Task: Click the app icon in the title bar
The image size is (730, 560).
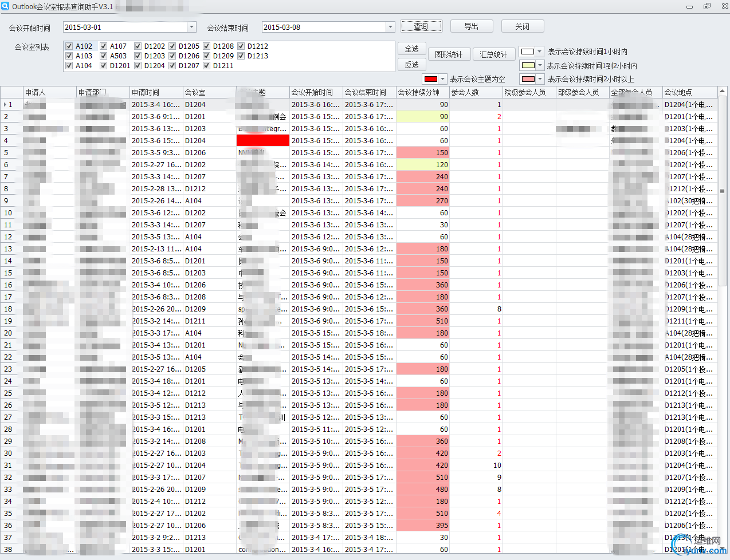Action: (5, 6)
